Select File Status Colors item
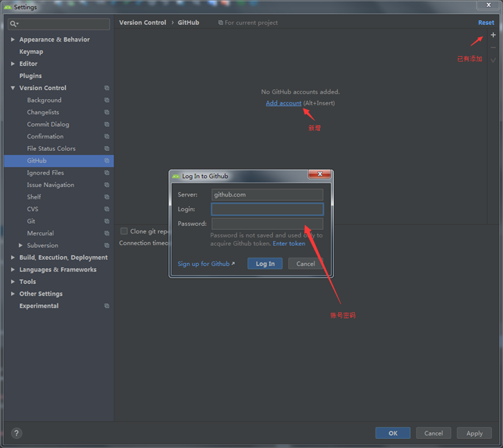The image size is (503, 448). coord(51,148)
